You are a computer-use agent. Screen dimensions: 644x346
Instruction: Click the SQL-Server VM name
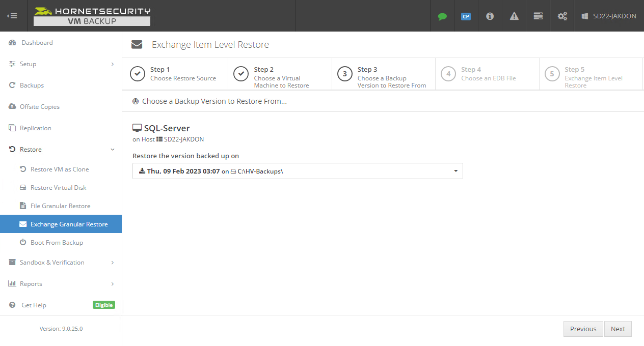point(167,128)
